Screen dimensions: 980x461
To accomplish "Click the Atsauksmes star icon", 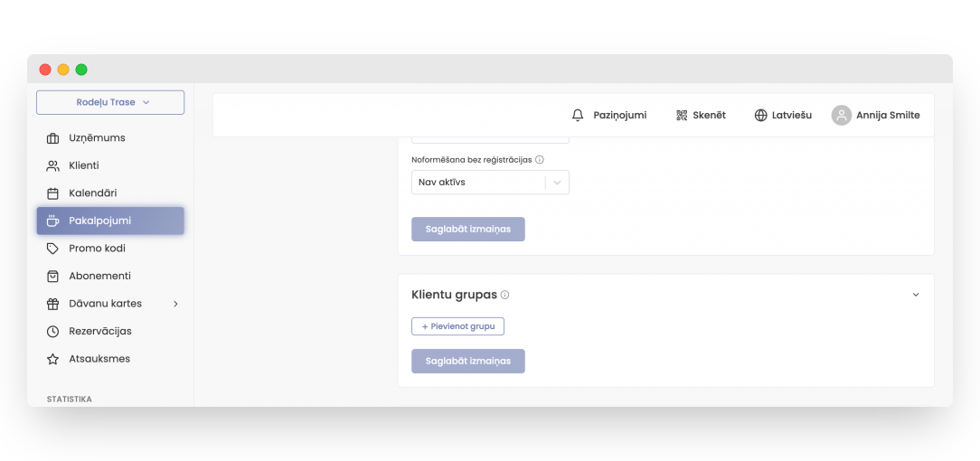I will pos(53,359).
